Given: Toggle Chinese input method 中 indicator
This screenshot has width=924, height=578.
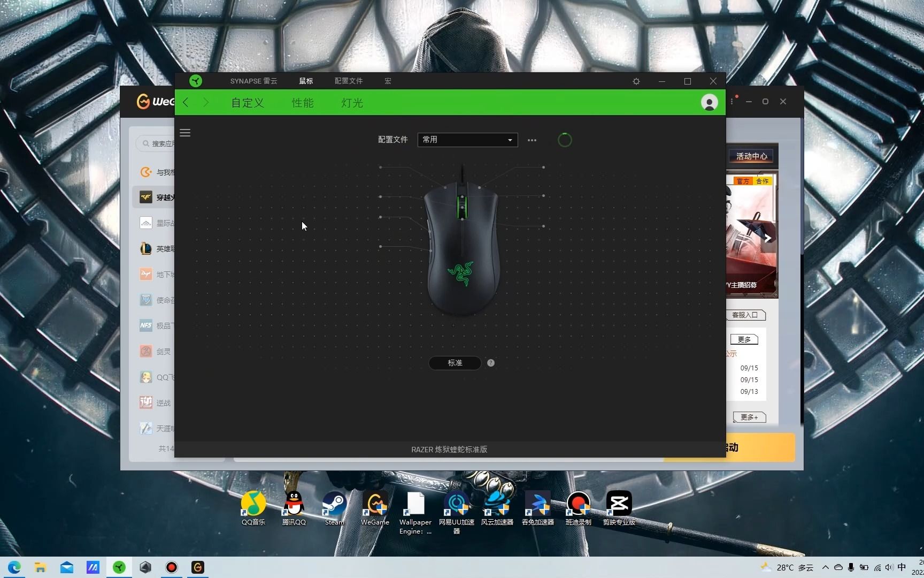Looking at the screenshot, I should (902, 567).
